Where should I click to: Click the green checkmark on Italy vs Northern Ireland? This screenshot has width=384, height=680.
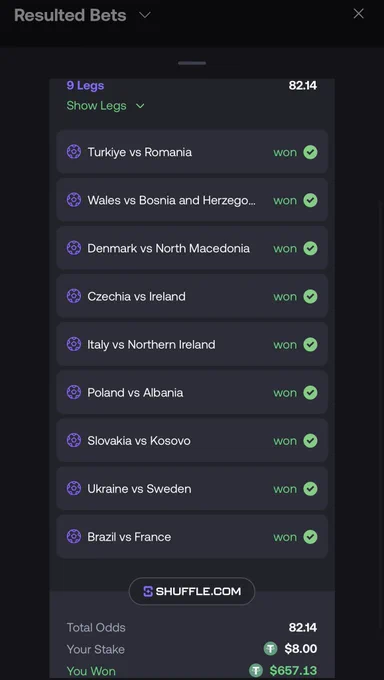(310, 344)
